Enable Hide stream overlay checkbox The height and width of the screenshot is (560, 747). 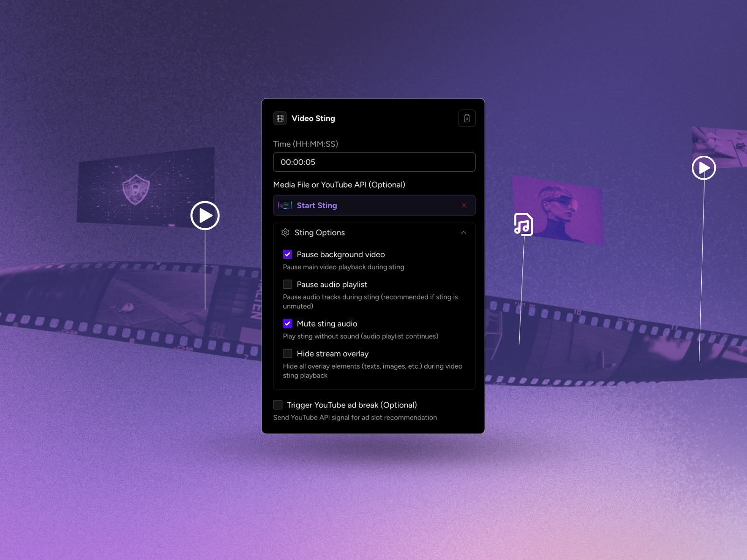pyautogui.click(x=288, y=354)
